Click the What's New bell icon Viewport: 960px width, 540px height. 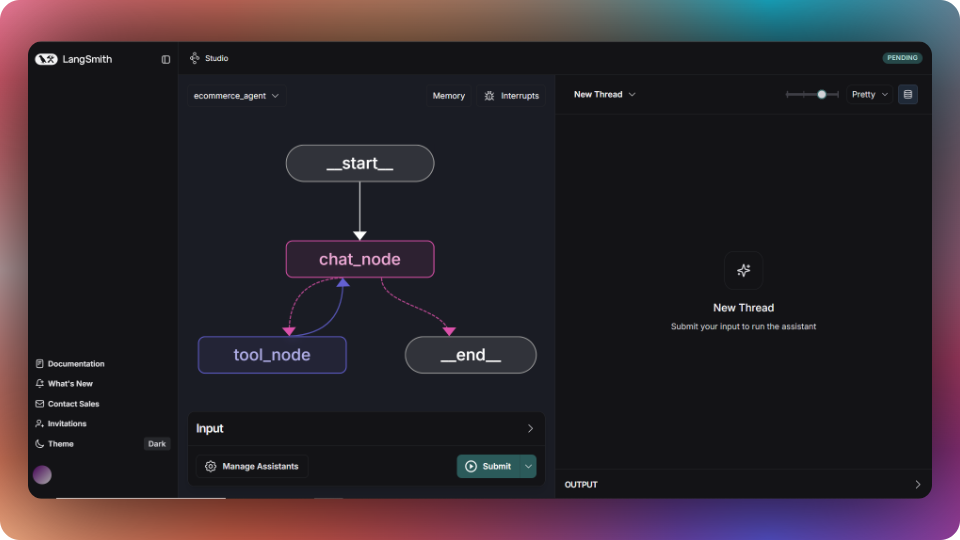coord(40,384)
